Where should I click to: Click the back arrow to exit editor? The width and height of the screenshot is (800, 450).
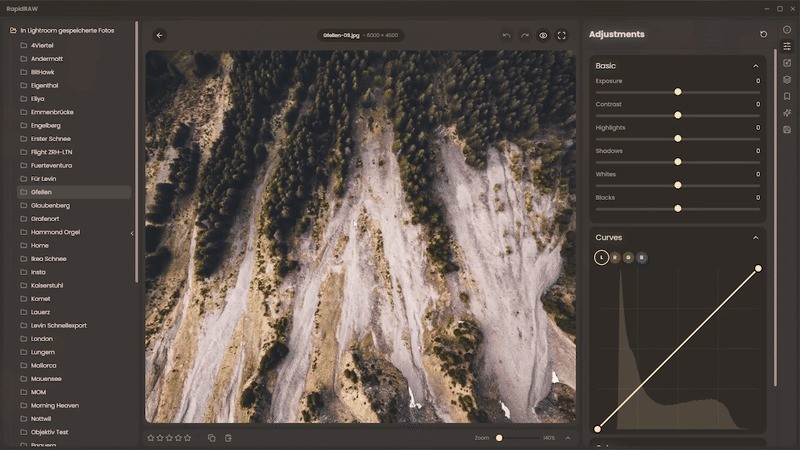point(159,35)
